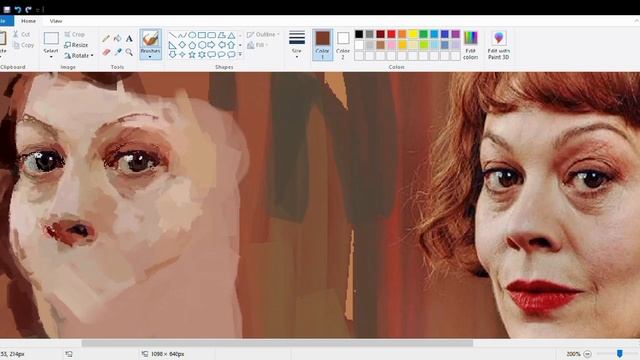Collapse the ribbon with the chevron
The height and width of the screenshot is (360, 640).
637,21
